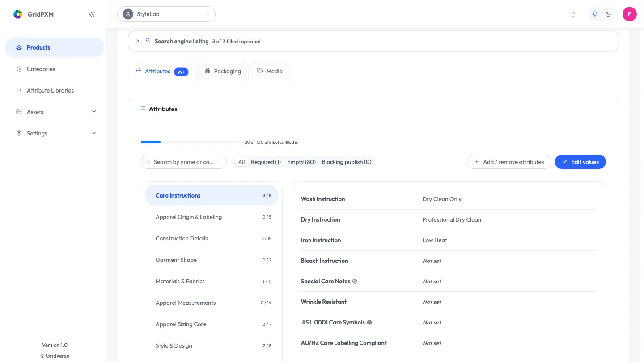Image resolution: width=644 pixels, height=362 pixels.
Task: Click globe icon beside Special Care Notes
Action: tap(355, 281)
